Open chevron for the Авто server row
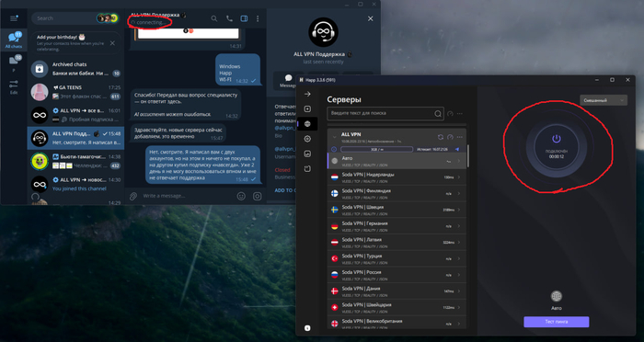This screenshot has width=644, height=342. [459, 161]
